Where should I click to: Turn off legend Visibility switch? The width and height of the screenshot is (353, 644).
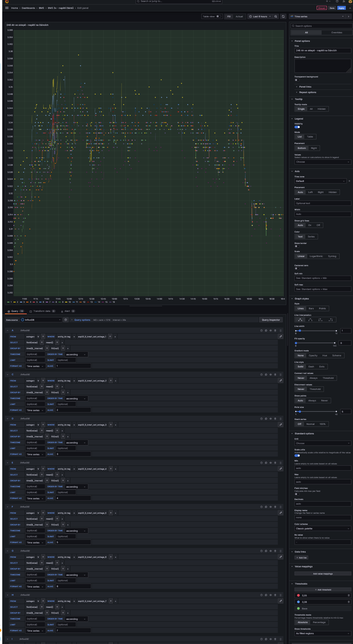[x=297, y=127]
